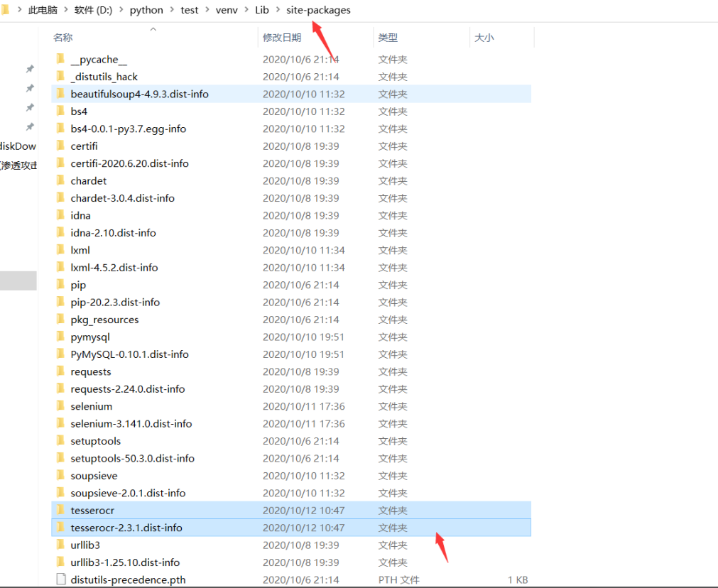Screen dimensions: 718x588
Task: Expand chevron after test in the breadcrumb
Action: pos(207,10)
